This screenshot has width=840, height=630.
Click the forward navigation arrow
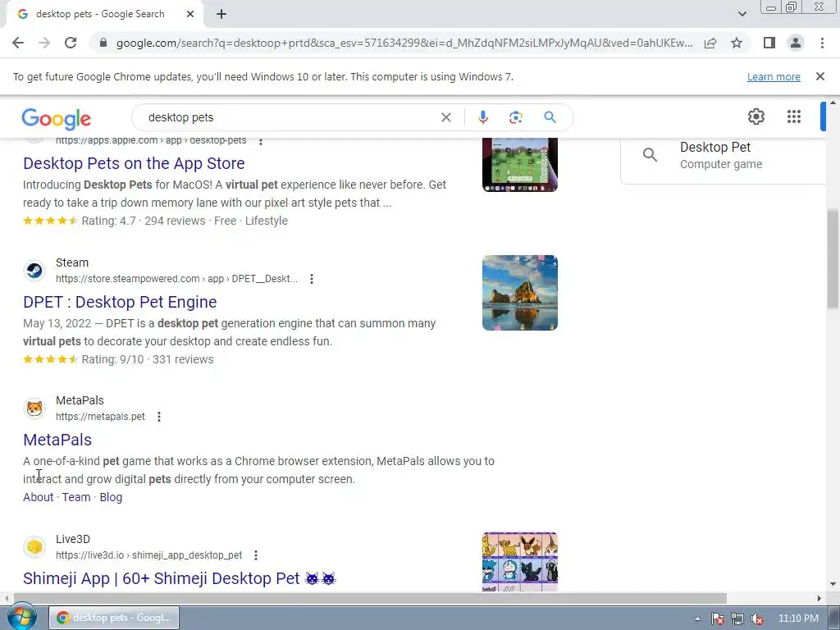(44, 43)
